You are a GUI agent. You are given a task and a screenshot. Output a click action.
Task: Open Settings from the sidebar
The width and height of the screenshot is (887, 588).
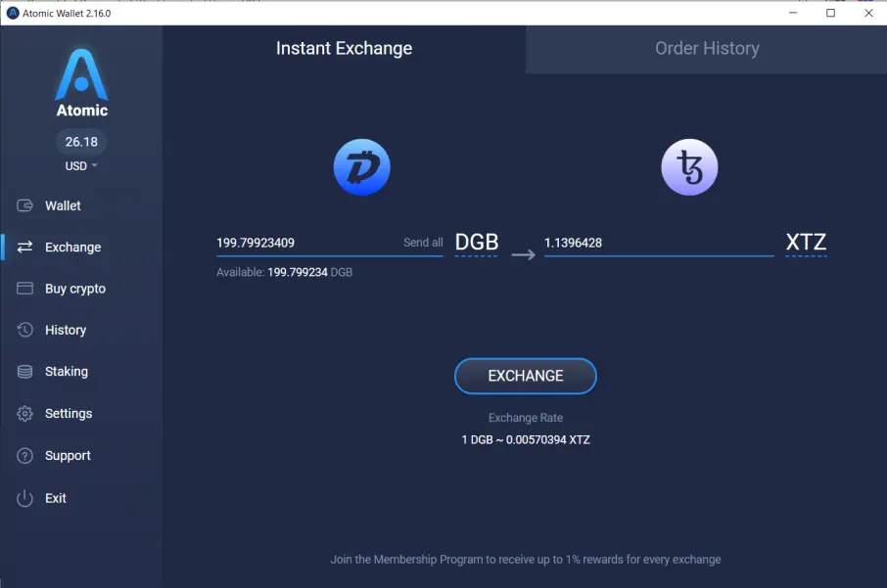(x=69, y=413)
